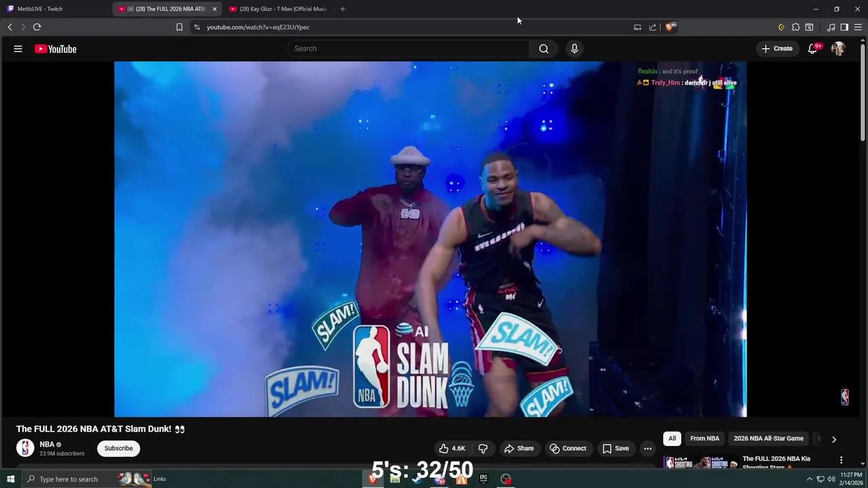The image size is (868, 488).
Task: Click the music note playlist icon
Action: click(x=831, y=27)
